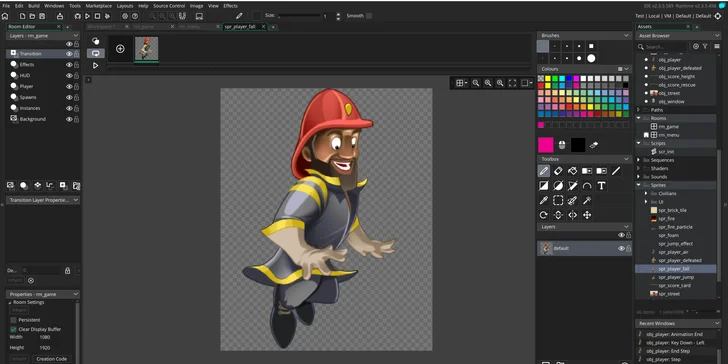Select the Text tool in Toolbox
This screenshot has height=364, width=728.
pyautogui.click(x=601, y=186)
